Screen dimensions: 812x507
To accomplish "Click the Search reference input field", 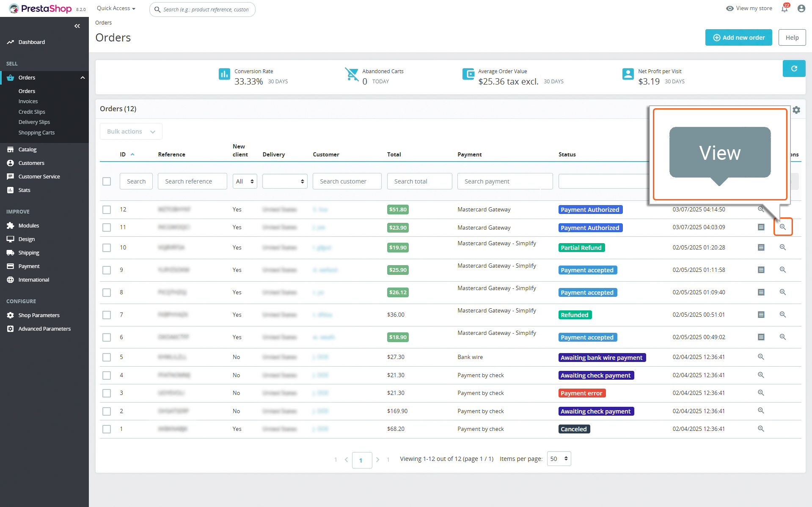I will pyautogui.click(x=192, y=181).
